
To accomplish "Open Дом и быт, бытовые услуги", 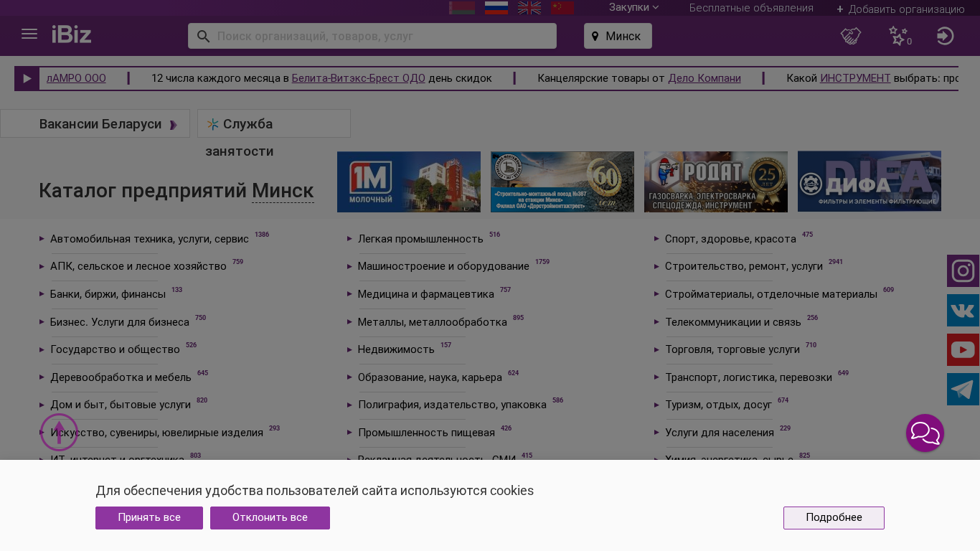I will coord(121,405).
